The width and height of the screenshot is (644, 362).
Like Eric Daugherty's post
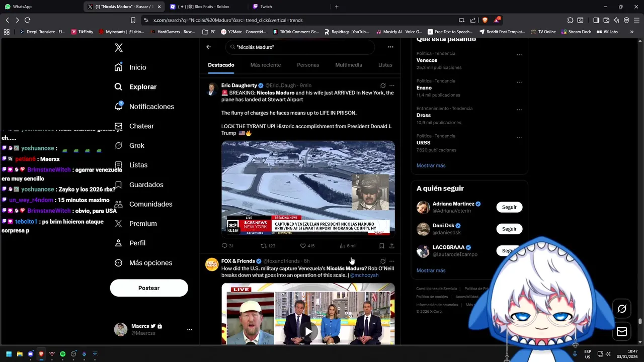[x=307, y=246]
